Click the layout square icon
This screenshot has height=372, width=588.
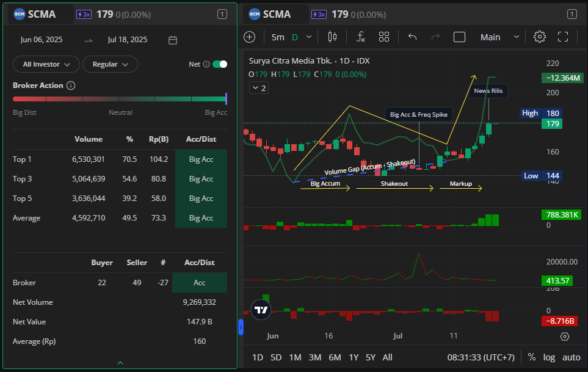point(459,37)
